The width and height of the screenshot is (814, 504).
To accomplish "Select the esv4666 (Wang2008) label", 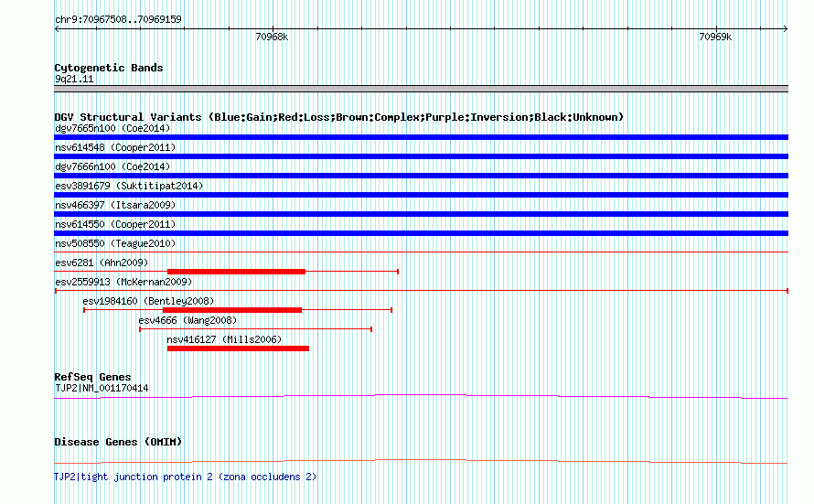I will click(187, 320).
